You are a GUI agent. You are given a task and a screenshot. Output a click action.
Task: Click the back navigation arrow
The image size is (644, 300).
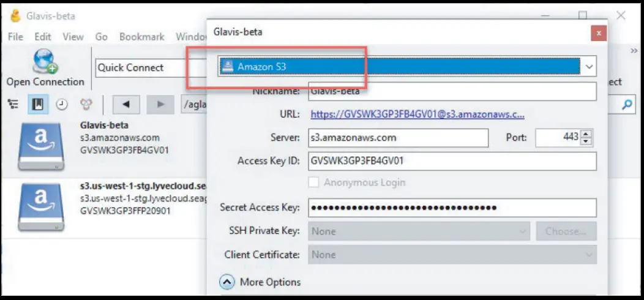pos(126,104)
